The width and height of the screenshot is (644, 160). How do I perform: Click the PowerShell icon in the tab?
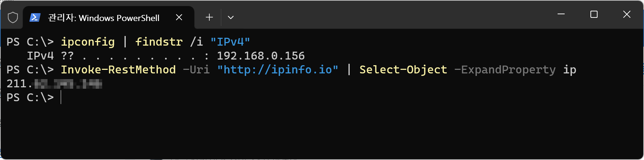[x=35, y=17]
